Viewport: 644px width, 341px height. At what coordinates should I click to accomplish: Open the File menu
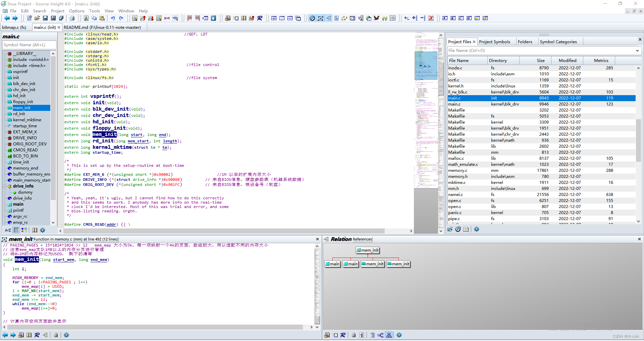[x=13, y=11]
